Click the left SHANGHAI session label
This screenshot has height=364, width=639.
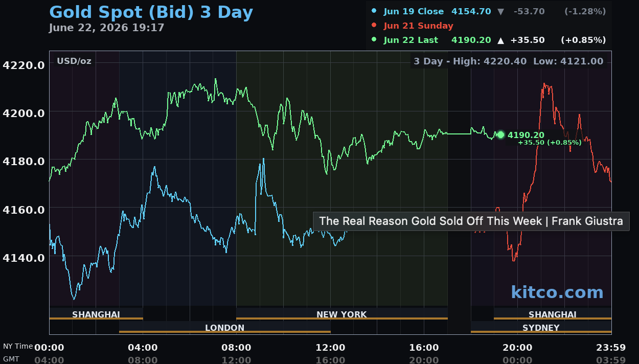(96, 314)
